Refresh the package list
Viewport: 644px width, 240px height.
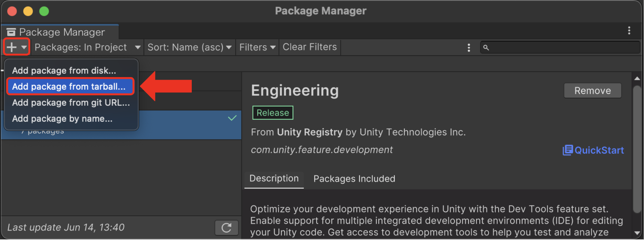coord(226,228)
